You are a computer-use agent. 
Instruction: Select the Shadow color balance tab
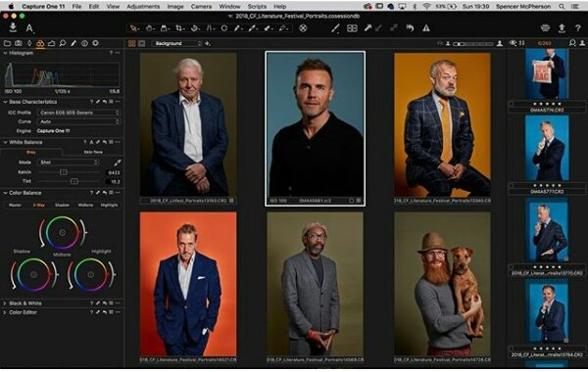click(x=63, y=206)
